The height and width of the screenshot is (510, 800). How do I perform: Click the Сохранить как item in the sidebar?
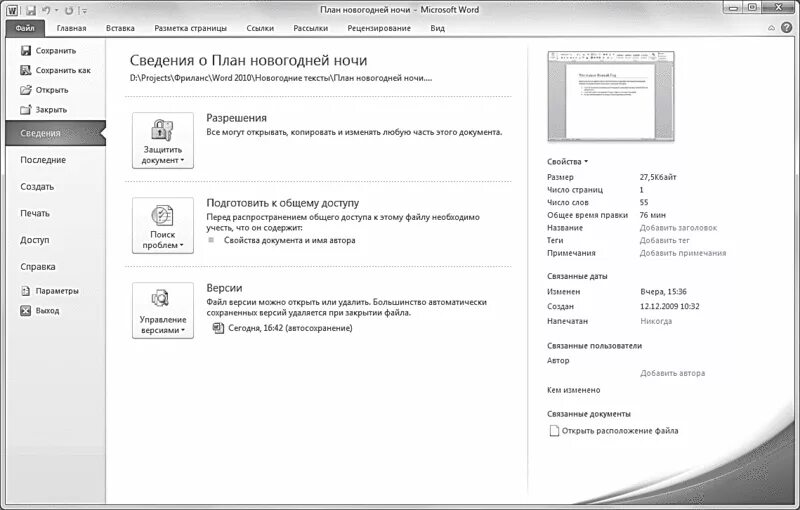click(x=55, y=70)
